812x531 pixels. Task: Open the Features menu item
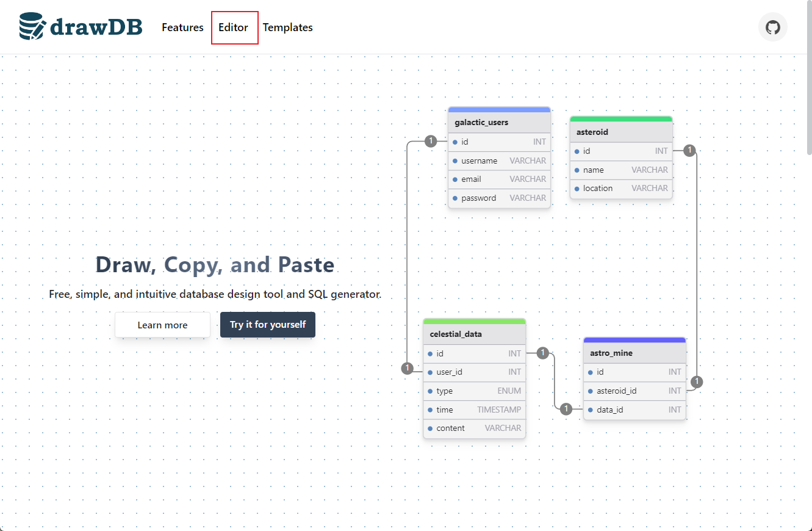coord(182,27)
